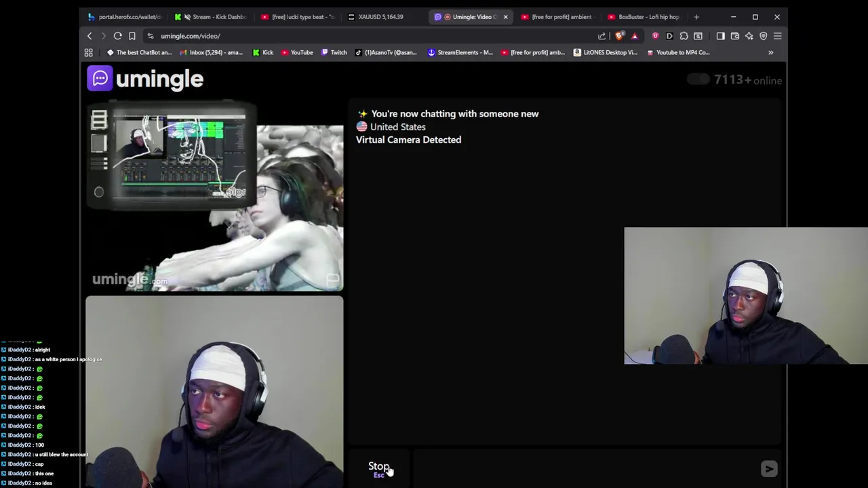Viewport: 868px width, 488px height.
Task: Click the tab search extension icon
Action: [x=698, y=36]
